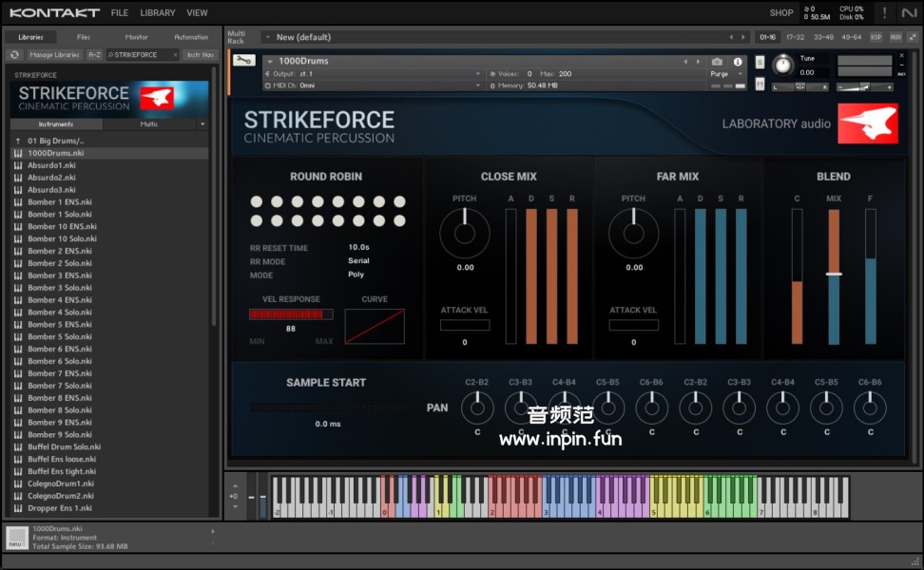The image size is (924, 570).
Task: Click the exclamation mark panic icon
Action: (x=885, y=12)
